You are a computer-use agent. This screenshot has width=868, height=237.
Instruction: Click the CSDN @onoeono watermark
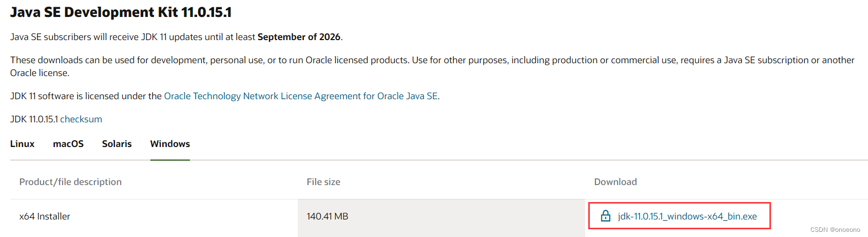pyautogui.click(x=835, y=230)
